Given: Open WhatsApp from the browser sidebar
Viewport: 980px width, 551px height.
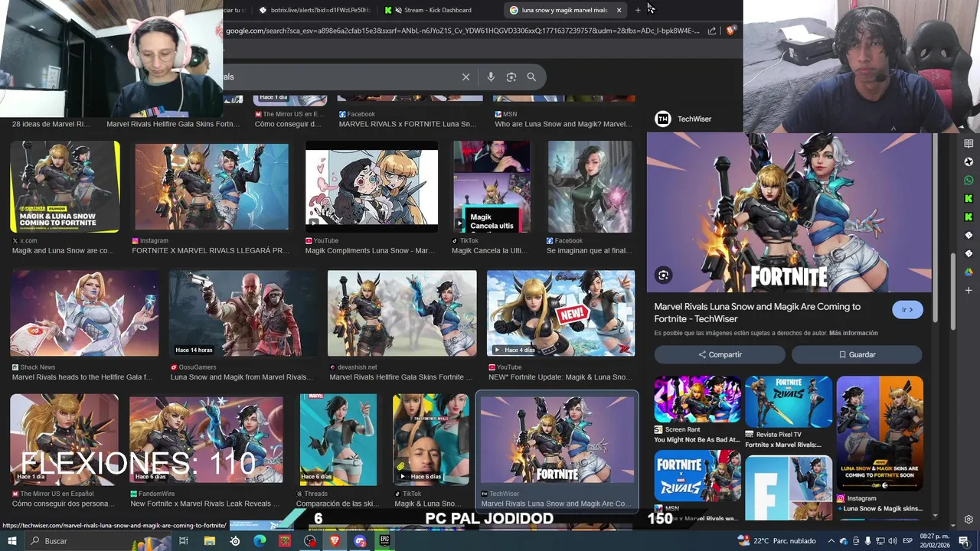Looking at the screenshot, I should [x=969, y=181].
